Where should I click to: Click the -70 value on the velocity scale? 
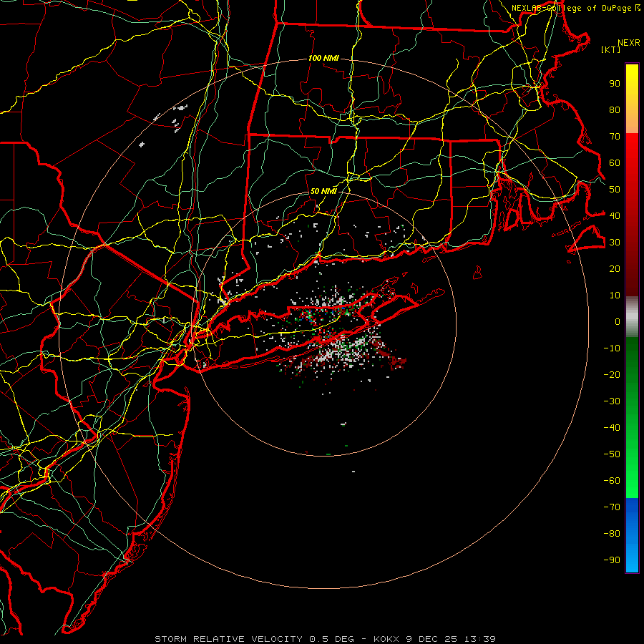612,507
